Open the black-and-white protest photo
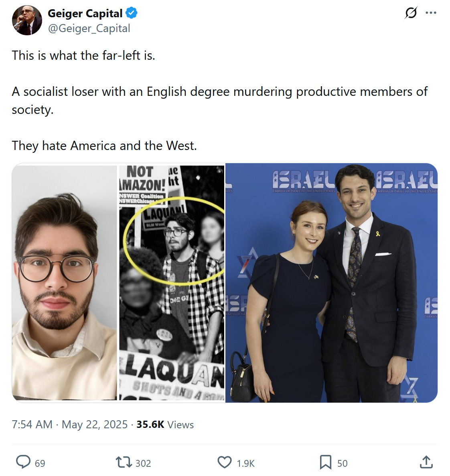The height and width of the screenshot is (476, 450). click(x=172, y=283)
